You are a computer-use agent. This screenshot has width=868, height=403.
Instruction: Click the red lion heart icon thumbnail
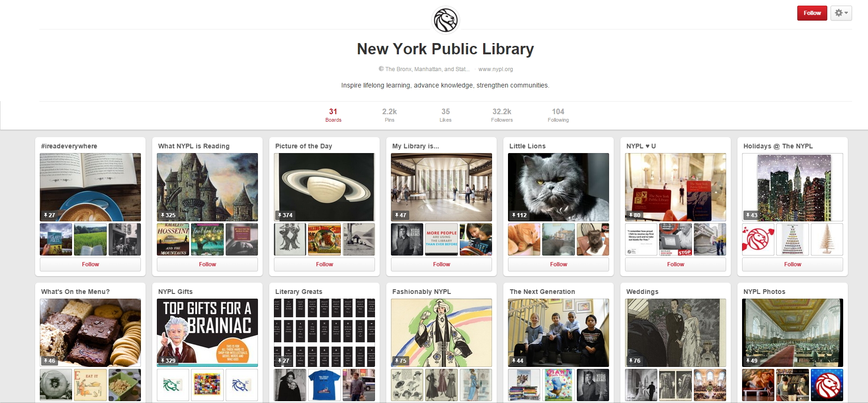click(x=758, y=240)
